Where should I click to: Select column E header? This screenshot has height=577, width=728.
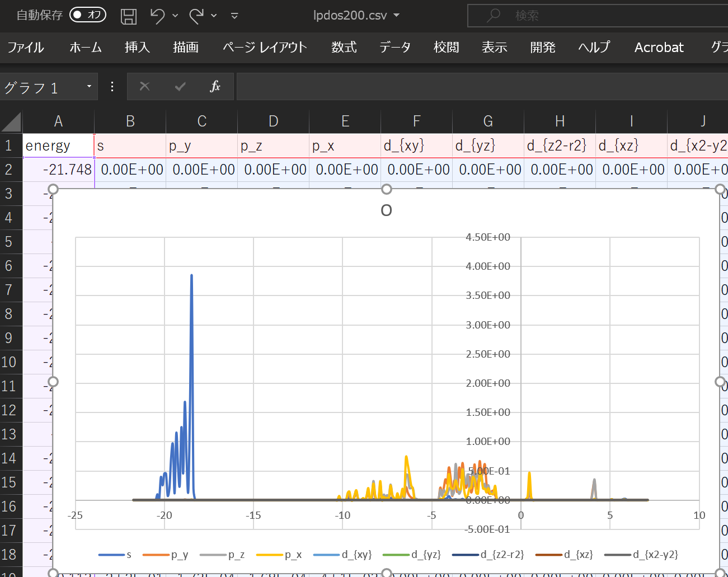tap(345, 121)
